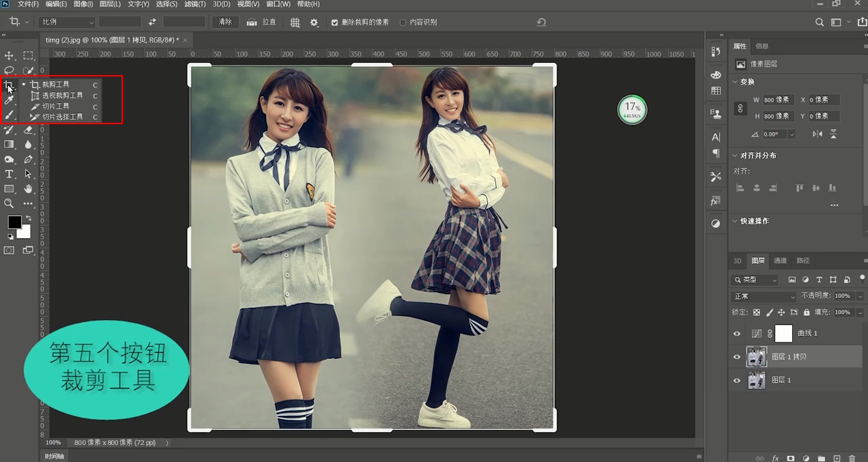
Task: Hide the 曲线 1 layer
Action: [x=737, y=334]
